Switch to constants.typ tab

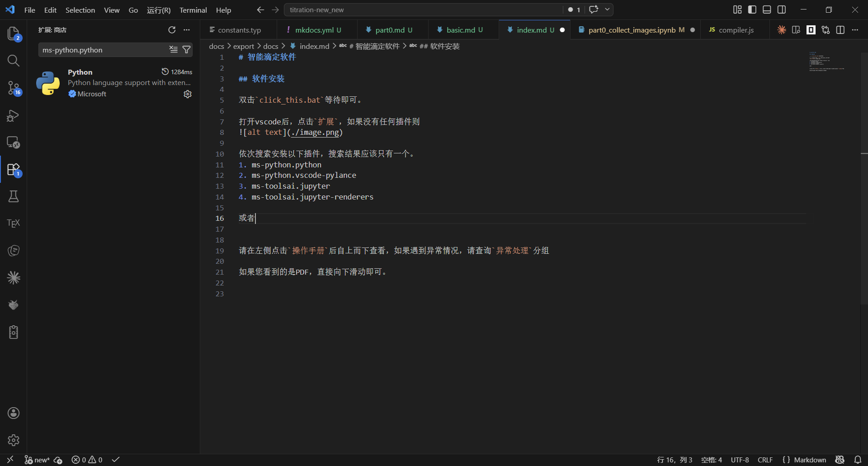point(239,30)
